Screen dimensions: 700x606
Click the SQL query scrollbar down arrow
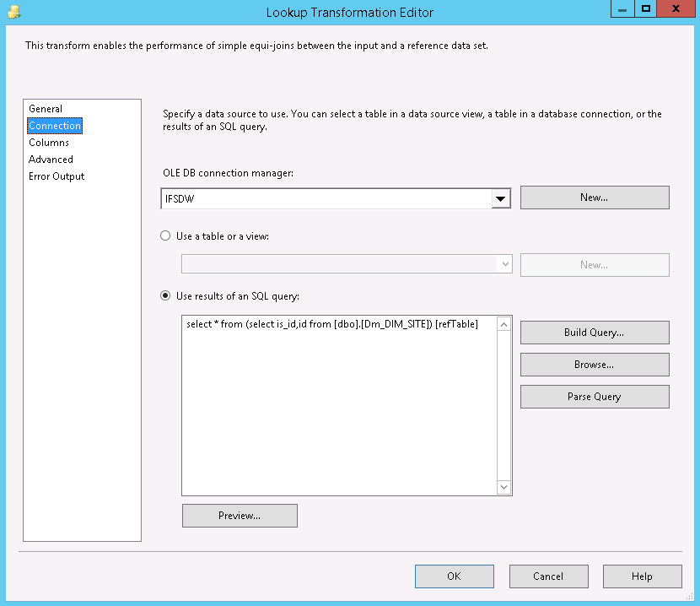(504, 487)
